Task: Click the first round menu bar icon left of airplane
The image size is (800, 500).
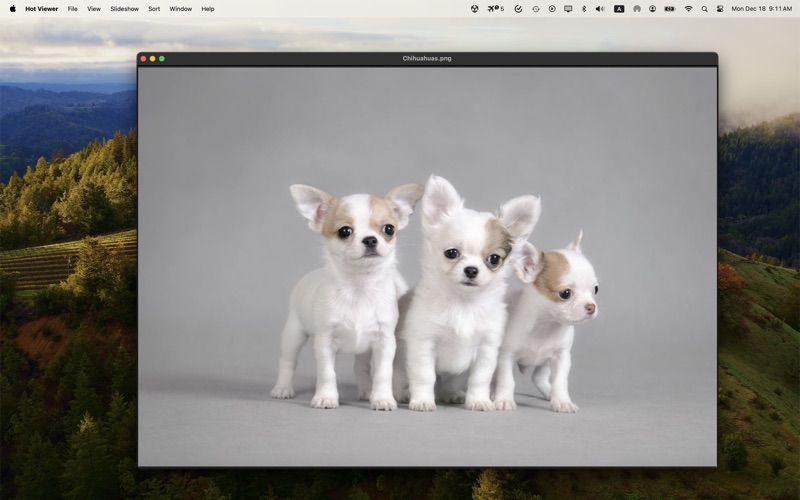Action: coord(474,9)
